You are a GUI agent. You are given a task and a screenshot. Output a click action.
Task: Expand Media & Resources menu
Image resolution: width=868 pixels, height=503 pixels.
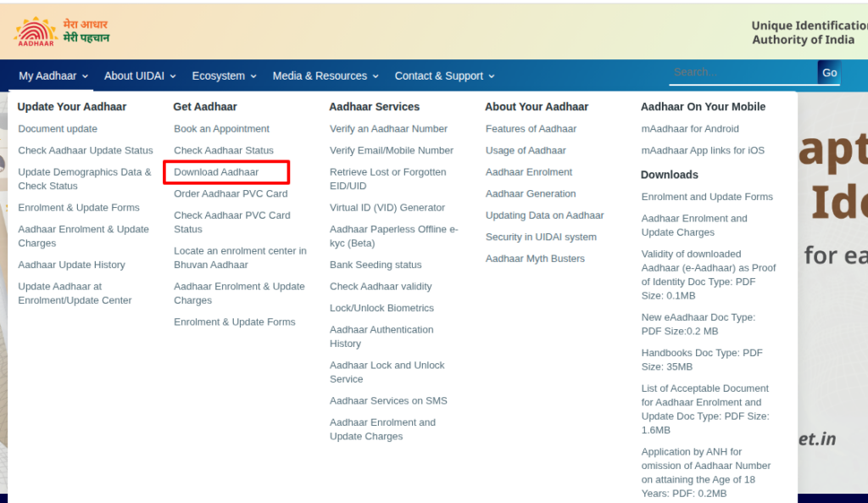click(x=320, y=75)
